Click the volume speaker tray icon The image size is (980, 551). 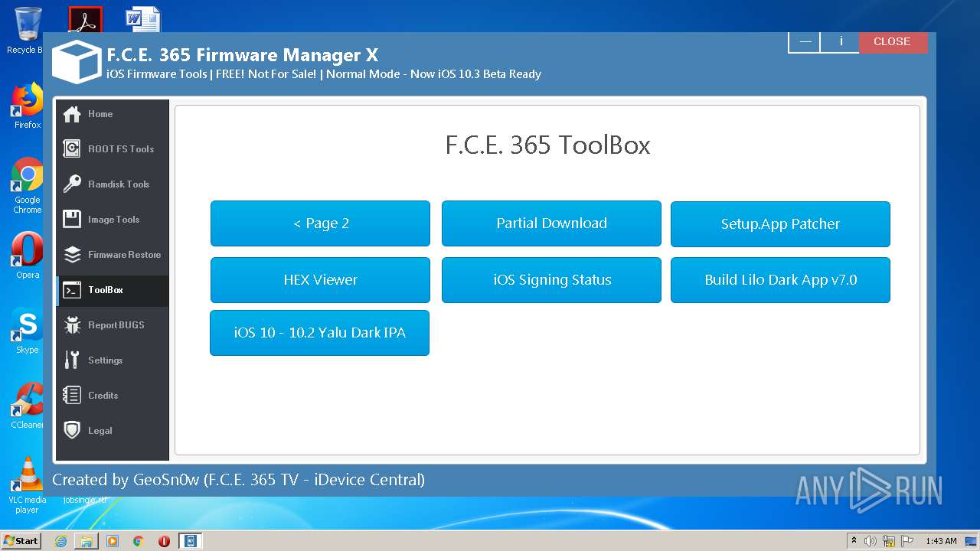tap(871, 541)
